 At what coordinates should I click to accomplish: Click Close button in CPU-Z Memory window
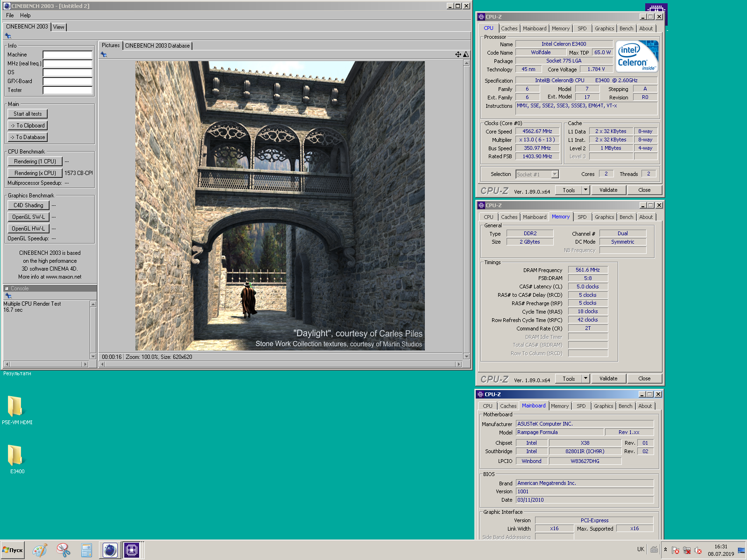pyautogui.click(x=644, y=378)
